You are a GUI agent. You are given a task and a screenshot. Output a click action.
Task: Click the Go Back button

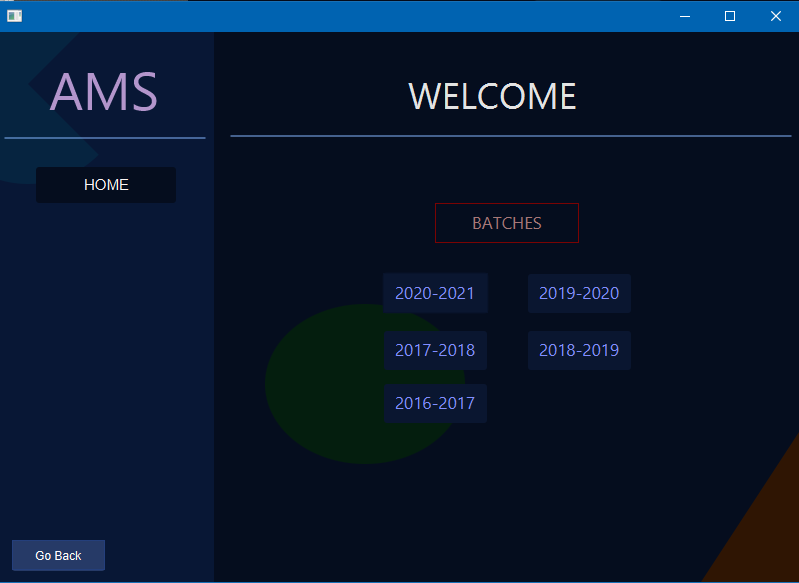[x=59, y=555]
